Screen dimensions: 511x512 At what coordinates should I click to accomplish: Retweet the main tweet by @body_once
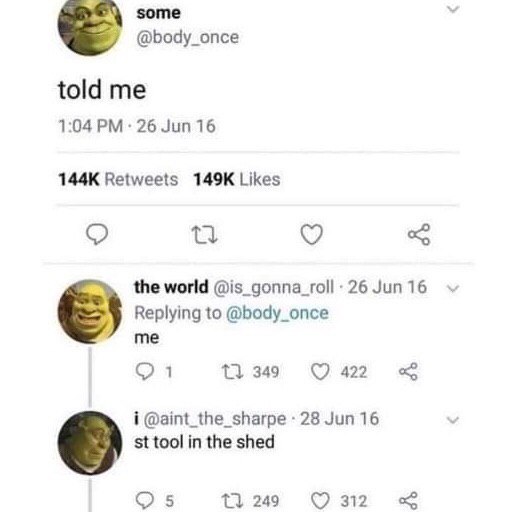pyautogui.click(x=206, y=235)
